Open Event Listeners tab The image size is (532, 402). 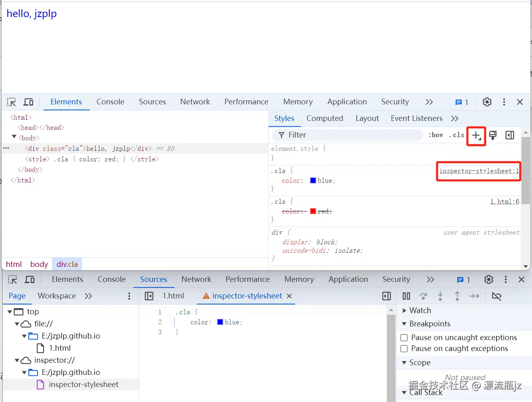416,118
